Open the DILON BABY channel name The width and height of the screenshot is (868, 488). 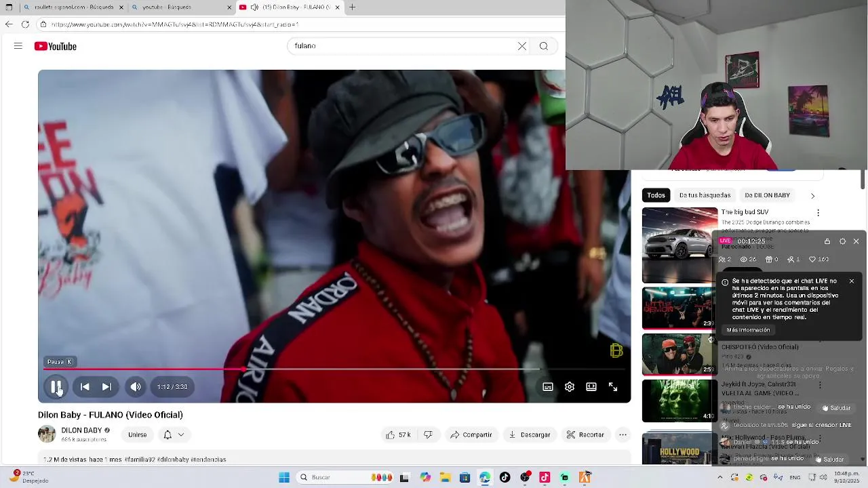click(81, 430)
